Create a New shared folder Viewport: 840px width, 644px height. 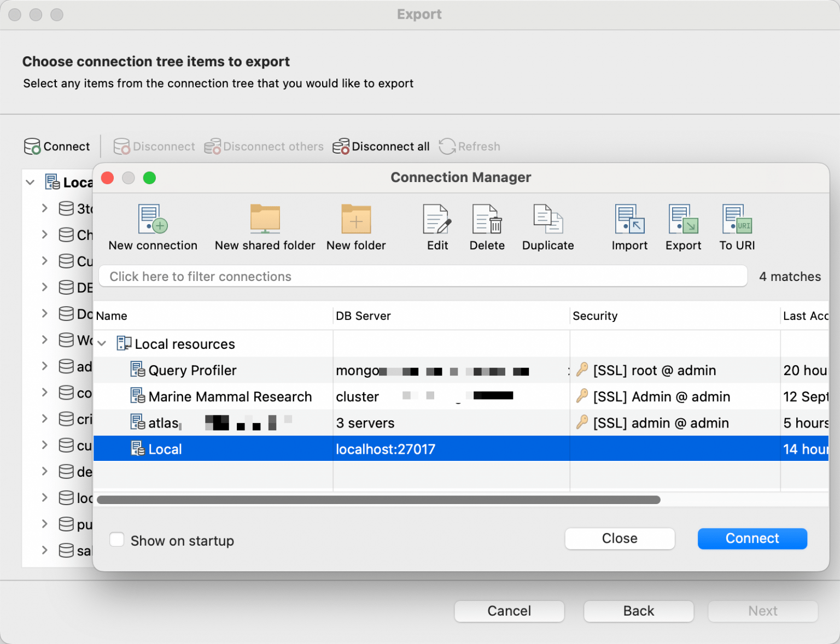point(265,220)
